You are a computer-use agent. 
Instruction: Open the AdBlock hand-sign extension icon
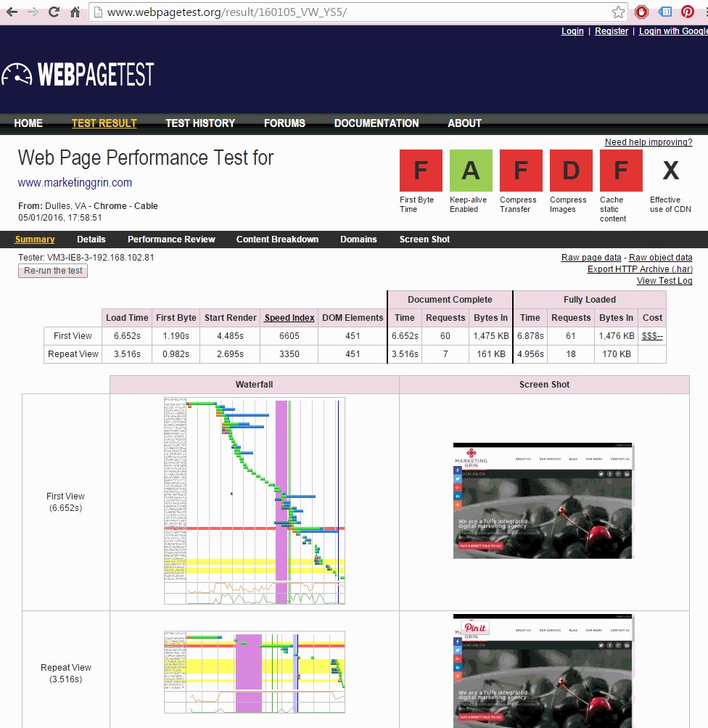[641, 12]
